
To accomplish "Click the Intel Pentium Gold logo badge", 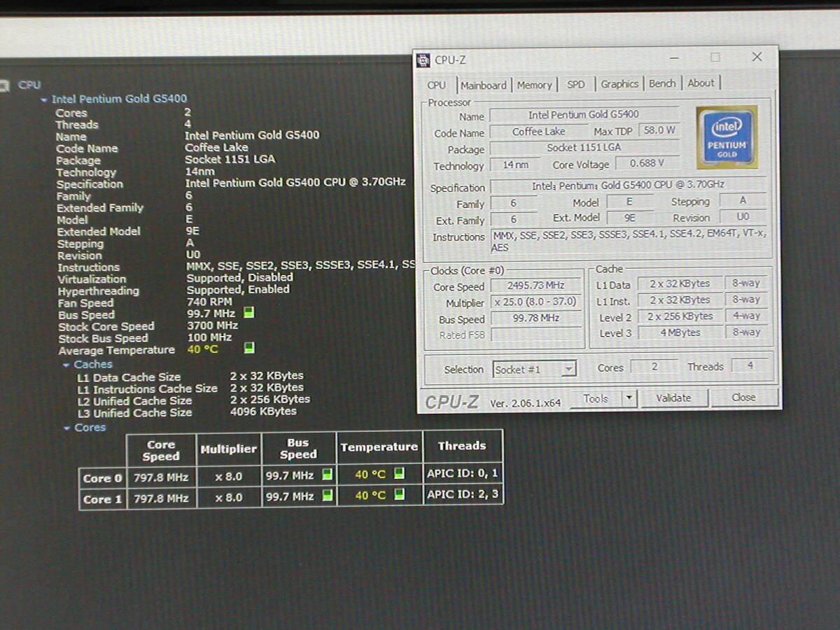I will coord(727,137).
